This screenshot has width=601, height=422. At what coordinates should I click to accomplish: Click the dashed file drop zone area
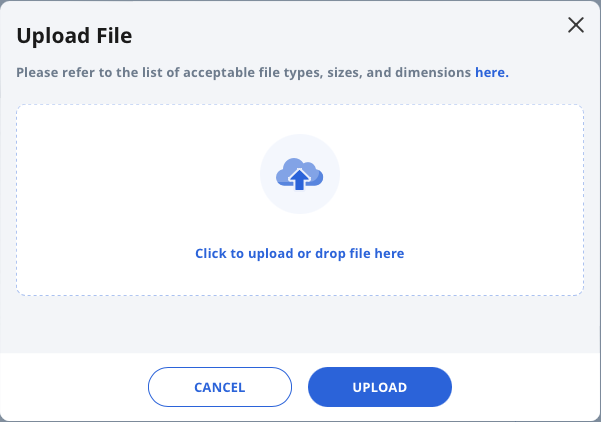(300, 200)
